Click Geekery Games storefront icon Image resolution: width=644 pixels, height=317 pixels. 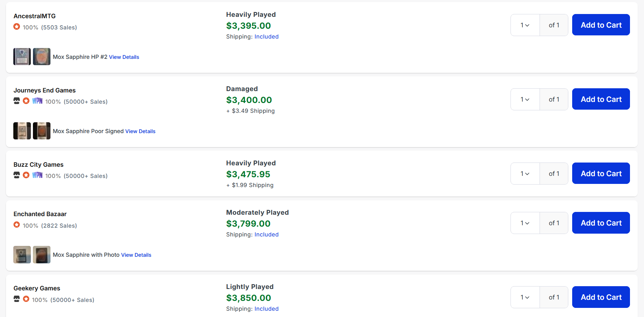point(16,299)
